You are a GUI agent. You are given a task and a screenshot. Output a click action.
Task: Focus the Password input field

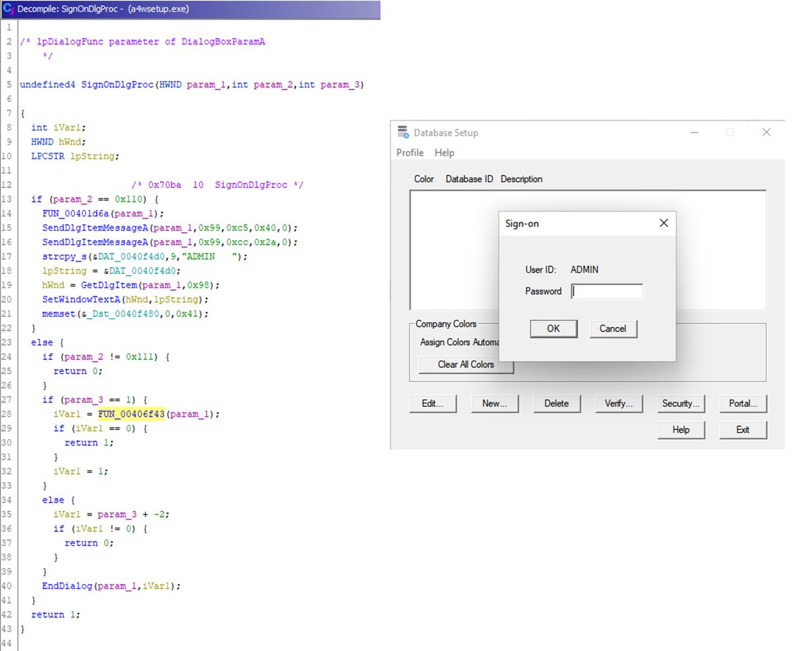pyautogui.click(x=607, y=291)
